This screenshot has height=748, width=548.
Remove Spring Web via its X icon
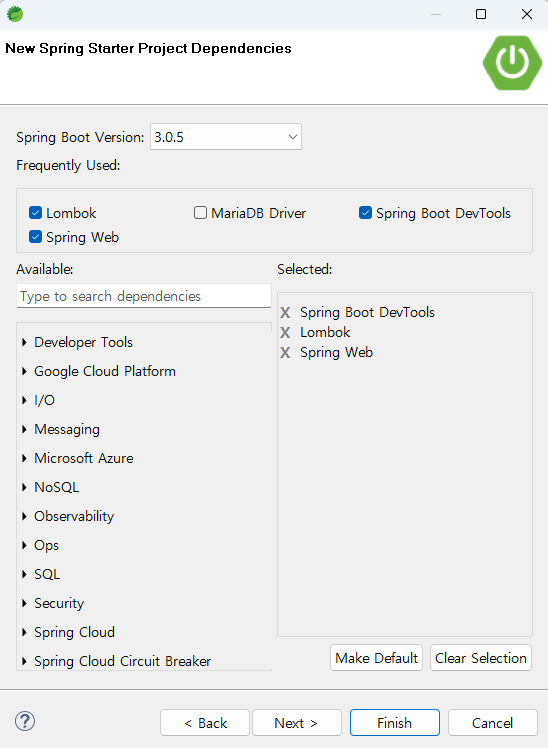(x=285, y=353)
